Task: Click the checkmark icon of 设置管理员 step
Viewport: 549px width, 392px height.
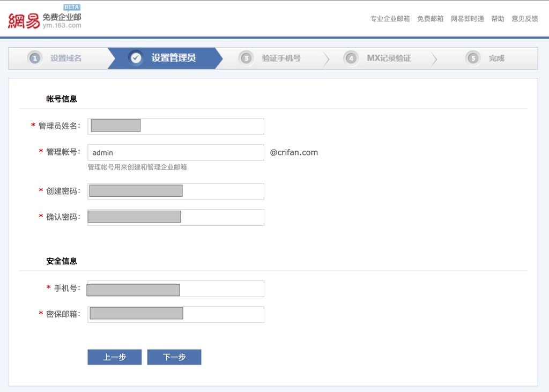Action: (x=136, y=58)
